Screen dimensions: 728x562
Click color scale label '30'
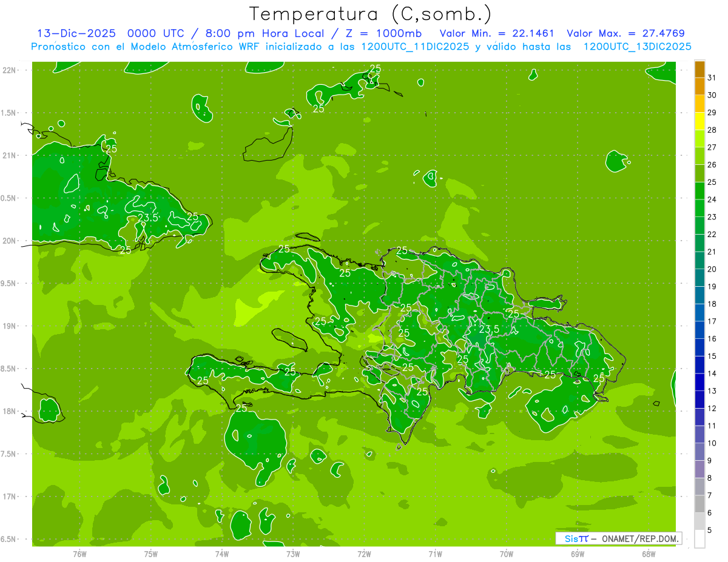(712, 95)
